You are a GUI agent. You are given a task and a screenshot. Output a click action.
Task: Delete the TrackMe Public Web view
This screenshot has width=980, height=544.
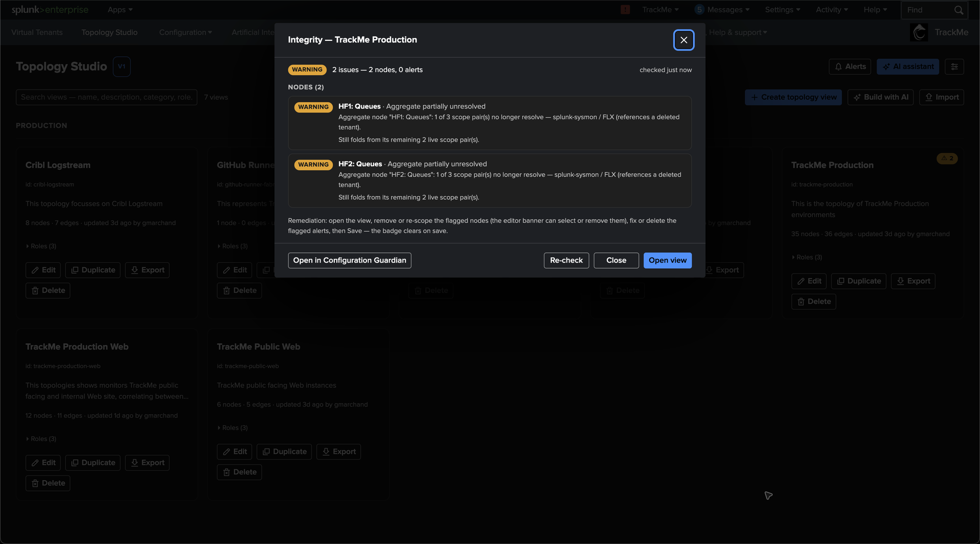(239, 472)
